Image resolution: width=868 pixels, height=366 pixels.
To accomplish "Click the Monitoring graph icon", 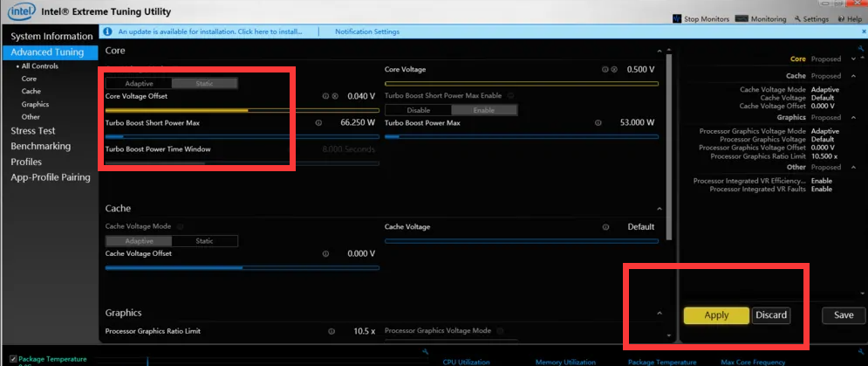I will point(742,19).
